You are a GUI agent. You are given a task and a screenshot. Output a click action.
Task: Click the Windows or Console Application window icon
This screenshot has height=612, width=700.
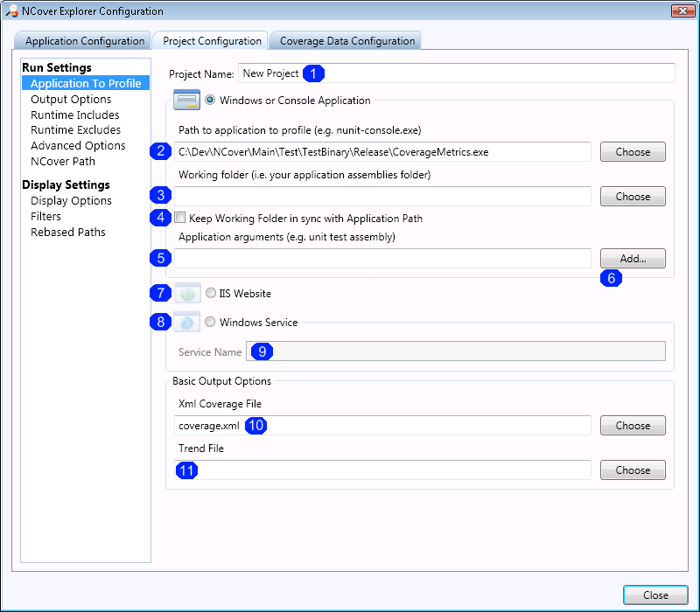coord(186,100)
